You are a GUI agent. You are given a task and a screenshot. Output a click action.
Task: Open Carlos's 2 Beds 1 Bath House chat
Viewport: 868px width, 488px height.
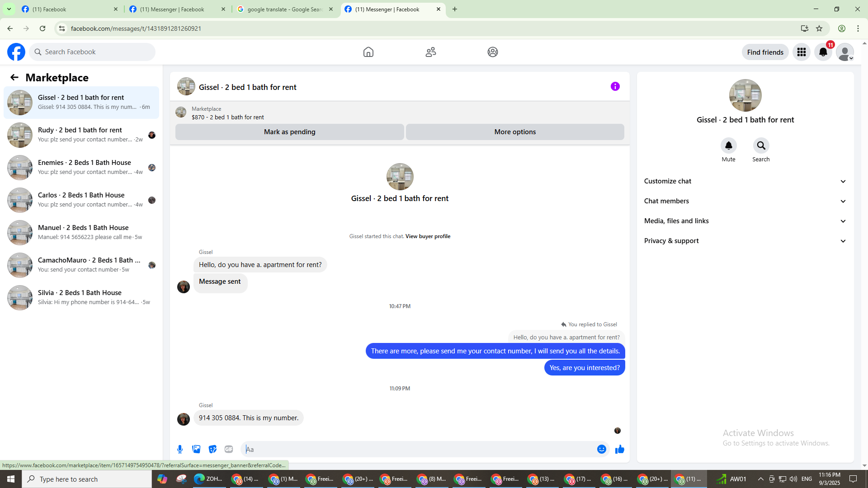(81, 200)
